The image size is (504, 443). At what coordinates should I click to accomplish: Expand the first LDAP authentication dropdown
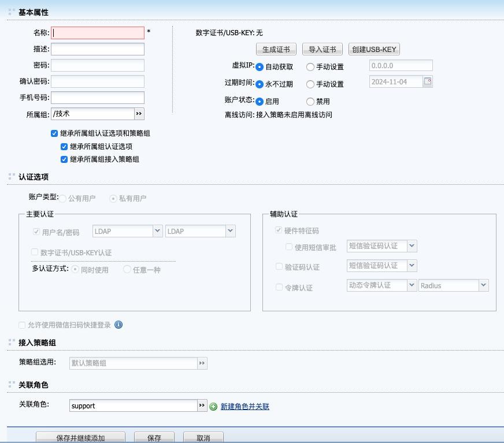(157, 231)
